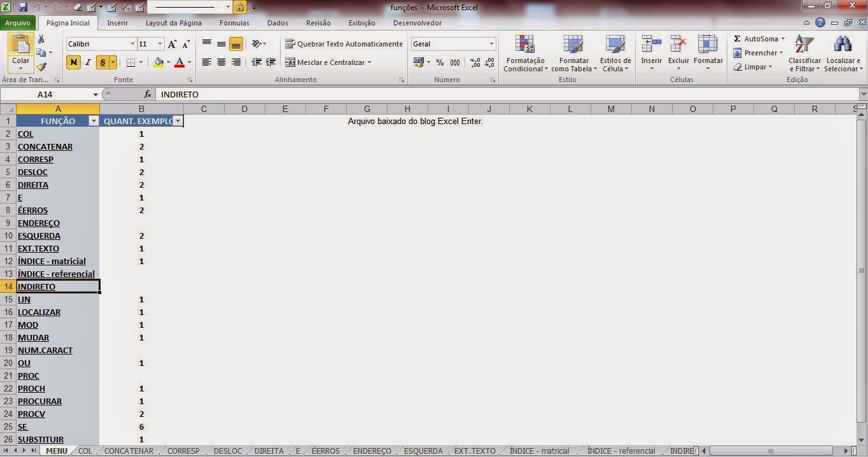This screenshot has height=457, width=868.
Task: Click AutoSoma
Action: click(x=756, y=39)
